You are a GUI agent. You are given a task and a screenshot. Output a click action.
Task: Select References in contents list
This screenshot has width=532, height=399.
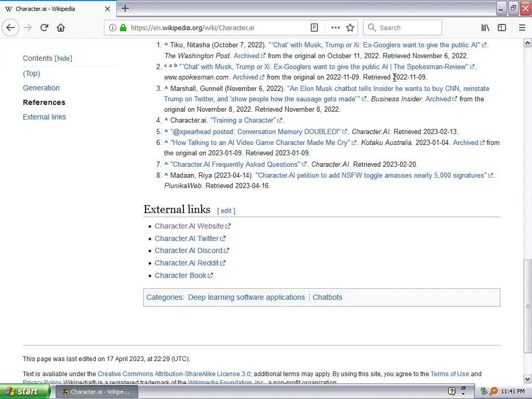44,102
